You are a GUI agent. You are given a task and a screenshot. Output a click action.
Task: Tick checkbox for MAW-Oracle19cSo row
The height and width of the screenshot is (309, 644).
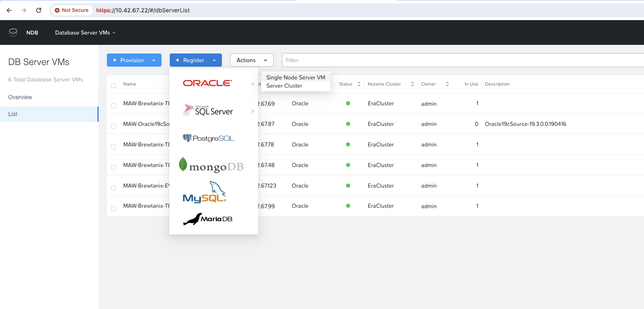tap(113, 126)
